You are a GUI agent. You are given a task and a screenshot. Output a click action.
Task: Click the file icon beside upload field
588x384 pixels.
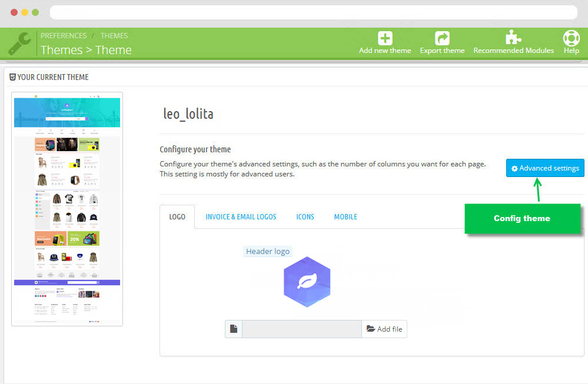[234, 329]
